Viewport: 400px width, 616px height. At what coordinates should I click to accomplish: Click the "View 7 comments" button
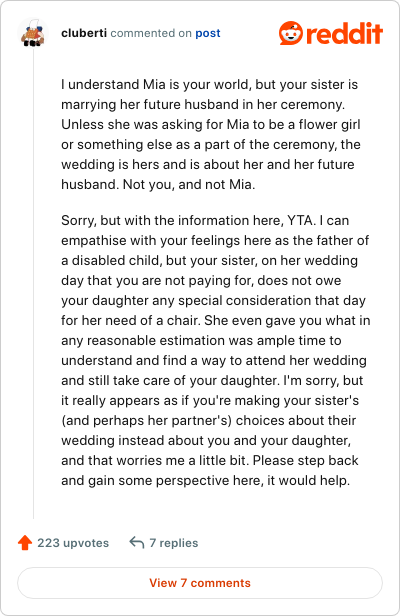pyautogui.click(x=200, y=583)
